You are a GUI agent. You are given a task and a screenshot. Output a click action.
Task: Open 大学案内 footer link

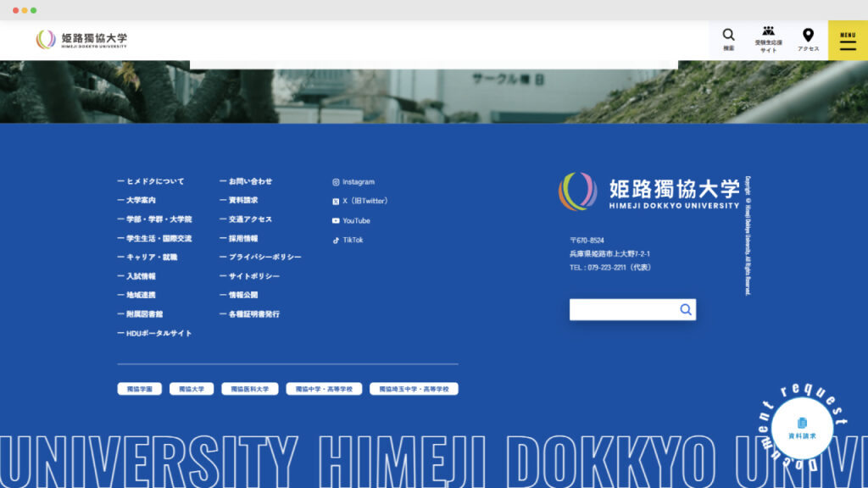click(136, 200)
